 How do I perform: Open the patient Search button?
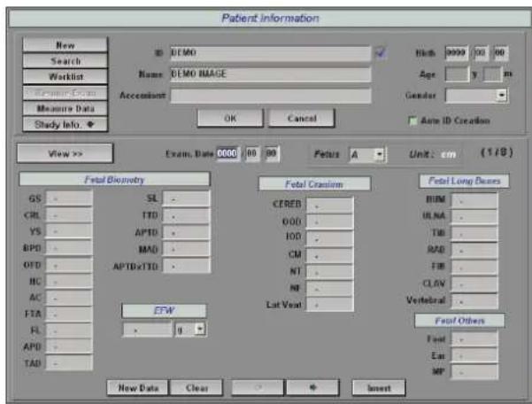click(66, 61)
